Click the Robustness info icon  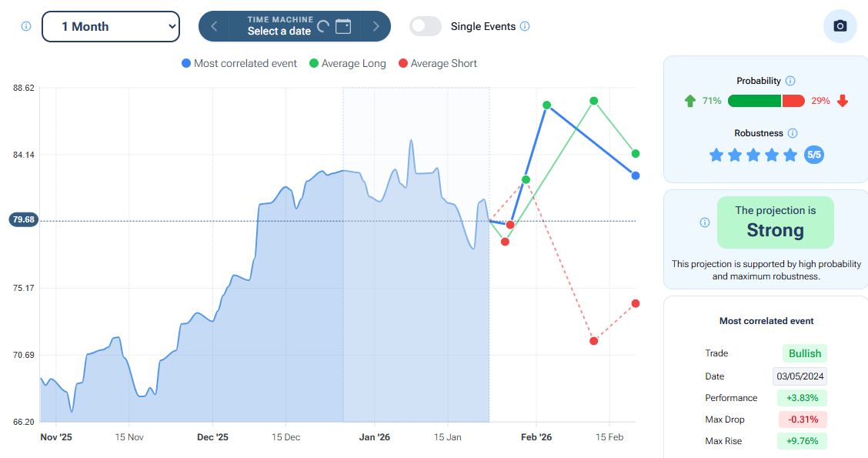coord(793,133)
